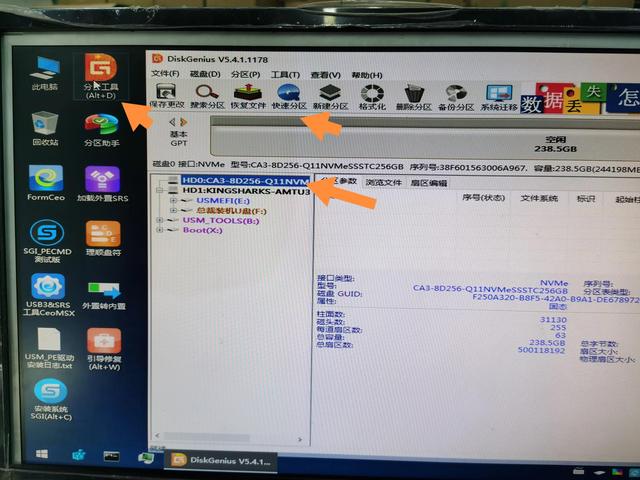Click USB3&SRS工具CeoMSX desktop icon
This screenshot has height=480, width=640.
tap(49, 295)
